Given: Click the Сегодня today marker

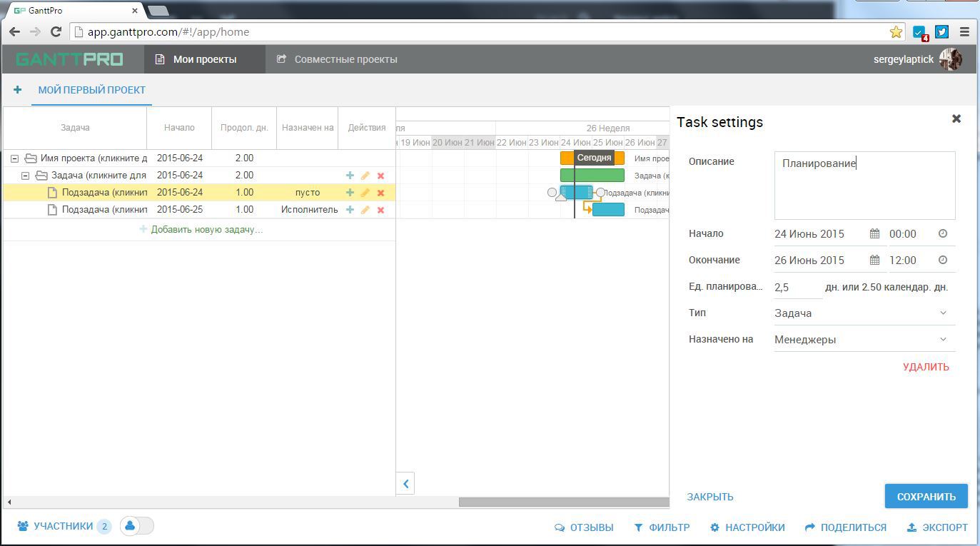Looking at the screenshot, I should pos(594,158).
